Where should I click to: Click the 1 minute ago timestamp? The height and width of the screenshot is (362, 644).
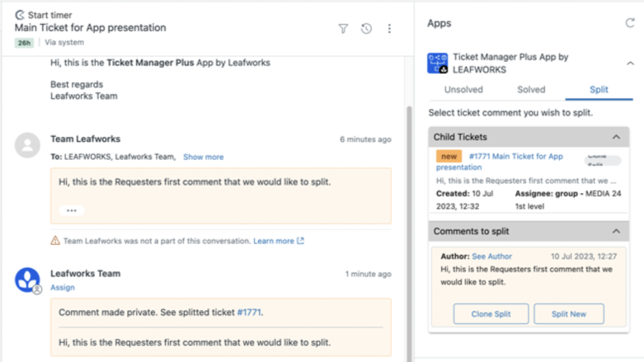368,274
